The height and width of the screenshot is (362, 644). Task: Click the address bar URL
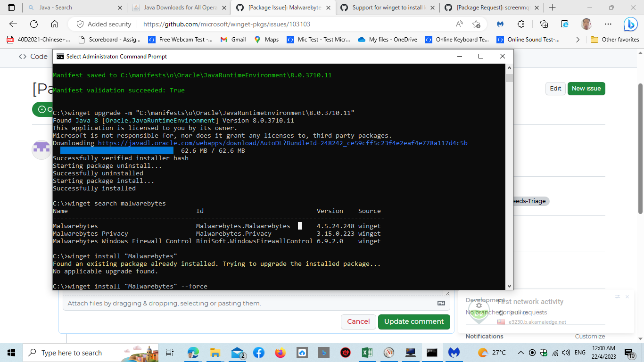[227, 24]
